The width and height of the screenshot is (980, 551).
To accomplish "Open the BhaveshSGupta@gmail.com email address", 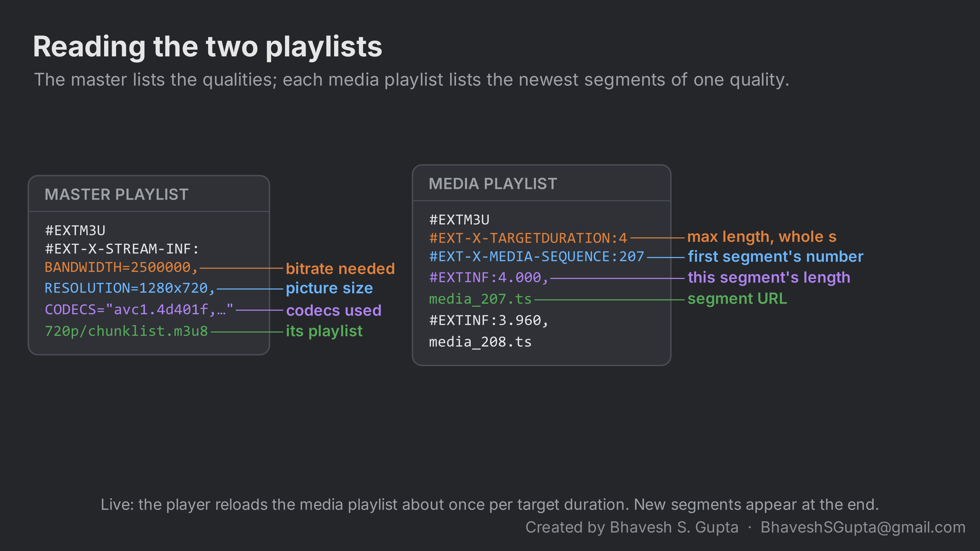I will click(863, 527).
